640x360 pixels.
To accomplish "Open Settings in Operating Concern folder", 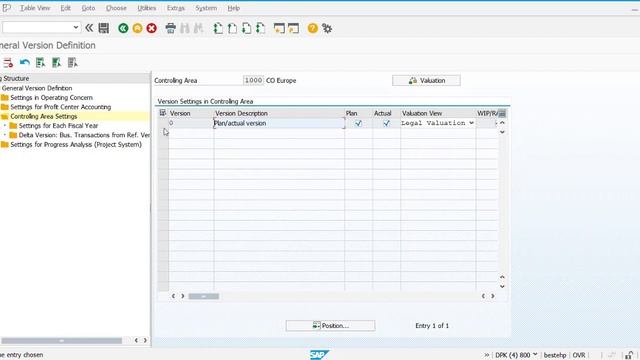I will click(51, 98).
